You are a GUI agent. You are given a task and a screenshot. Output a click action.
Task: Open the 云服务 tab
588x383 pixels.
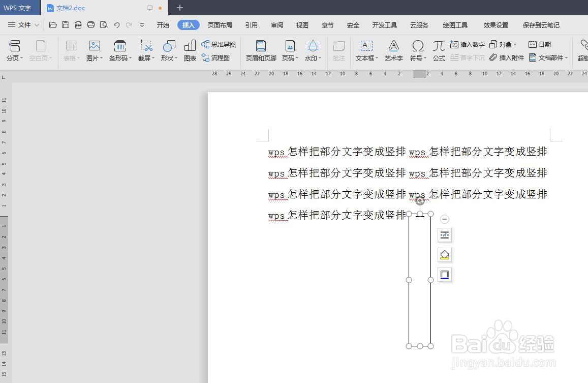point(419,25)
